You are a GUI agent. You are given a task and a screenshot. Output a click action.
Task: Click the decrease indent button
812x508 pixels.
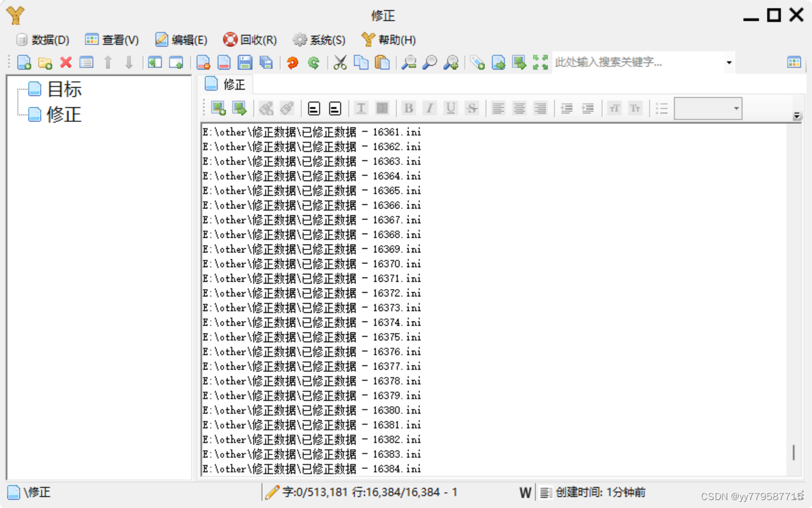tap(567, 109)
